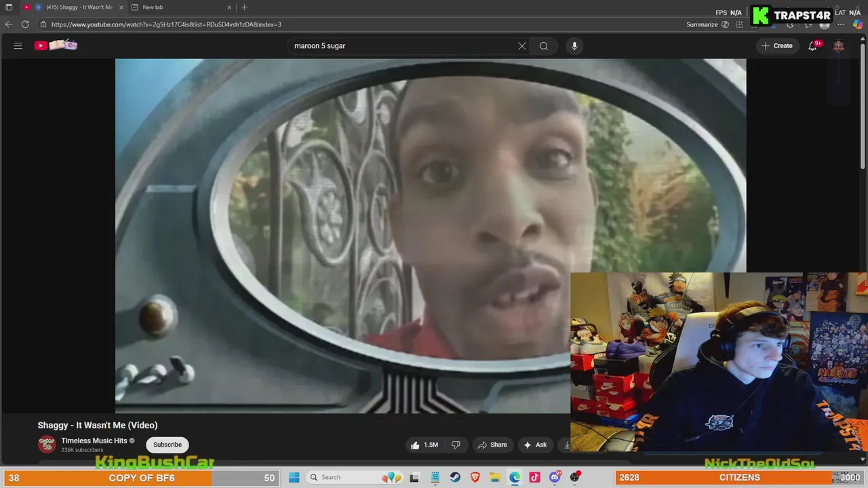Click the address bar URL
Screen dimensions: 868x488
pos(166,24)
